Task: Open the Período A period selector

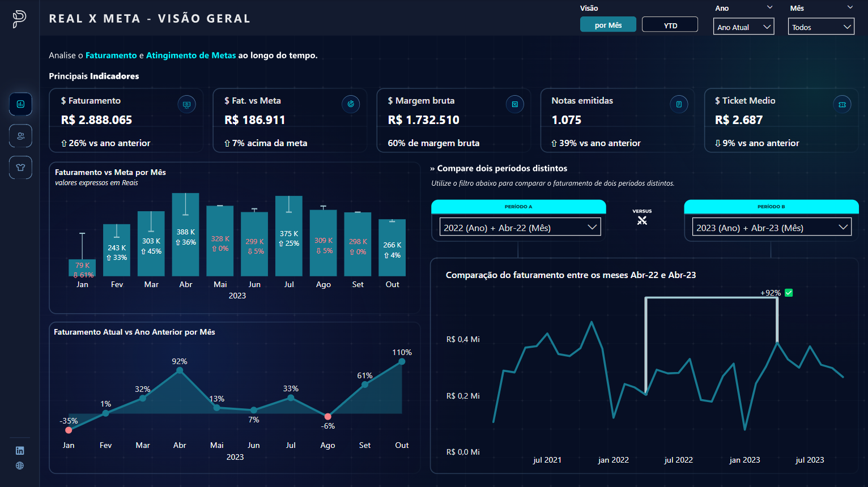Action: 519,227
